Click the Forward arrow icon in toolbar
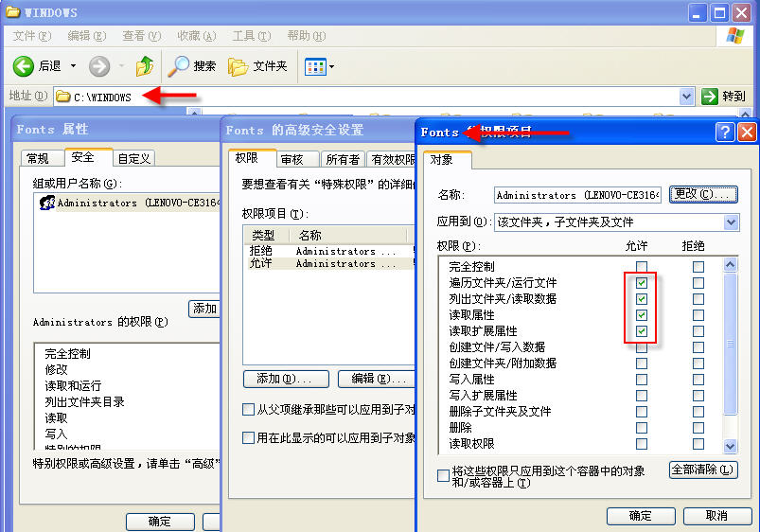The height and width of the screenshot is (532, 760). pyautogui.click(x=99, y=66)
